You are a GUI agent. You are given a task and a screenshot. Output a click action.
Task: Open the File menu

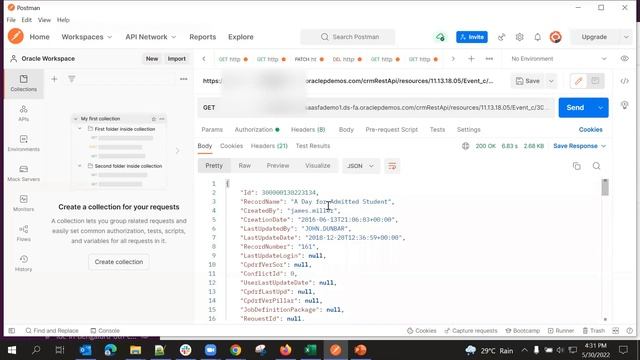pos(11,20)
